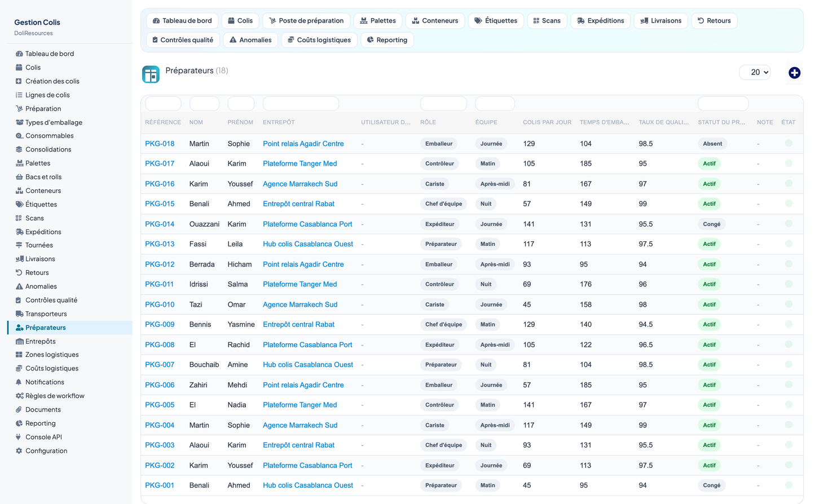
Task: Open the Équipe column filter dropdown
Action: [495, 104]
